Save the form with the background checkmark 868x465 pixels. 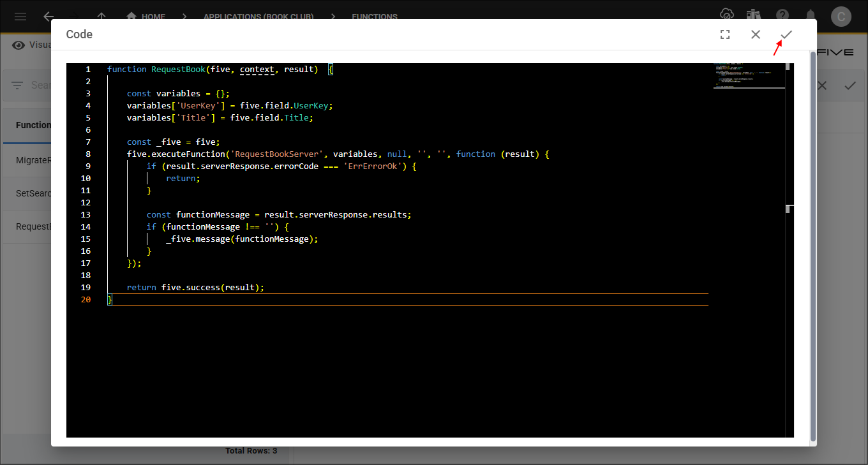[850, 85]
